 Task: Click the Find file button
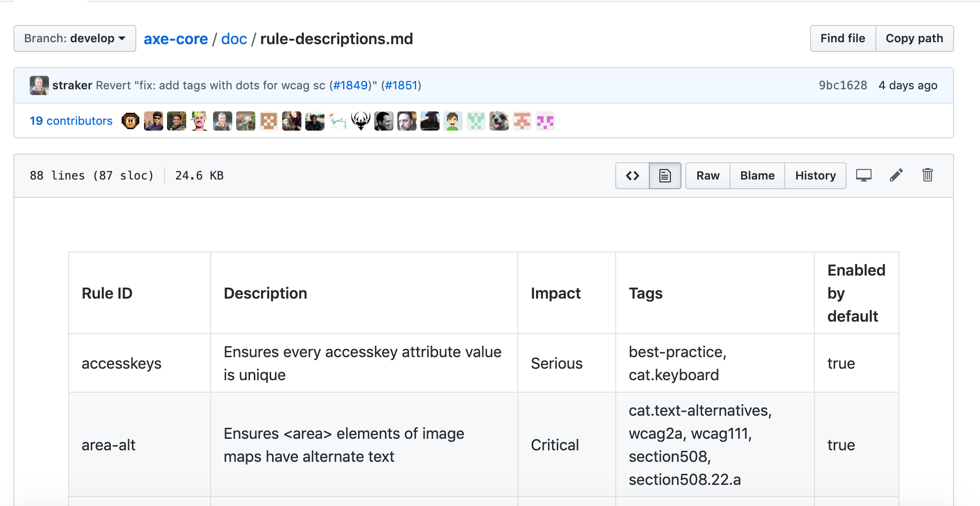tap(842, 38)
